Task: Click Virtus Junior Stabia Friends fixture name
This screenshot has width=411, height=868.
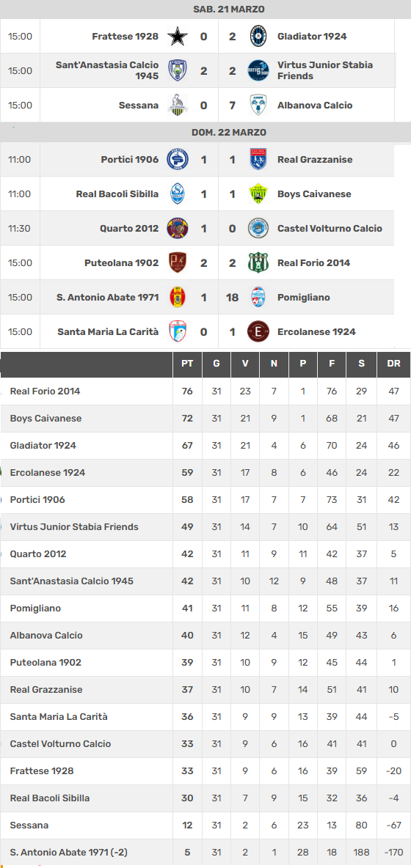Action: (325, 70)
